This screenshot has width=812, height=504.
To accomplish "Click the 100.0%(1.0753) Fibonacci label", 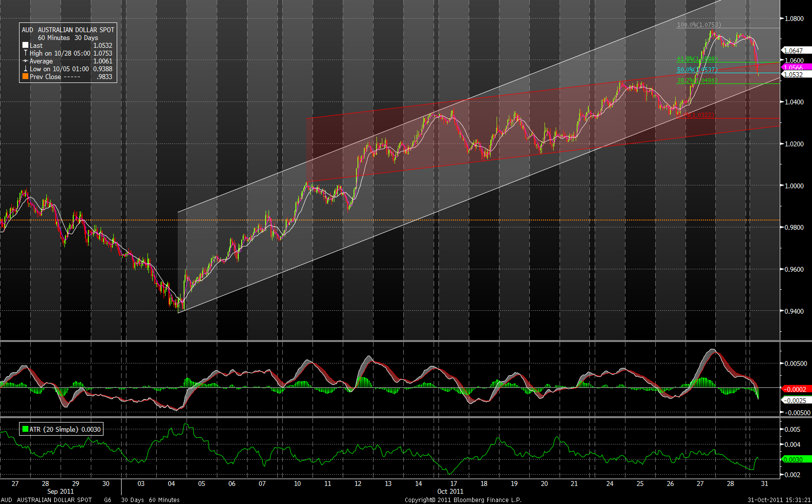I will tap(699, 25).
